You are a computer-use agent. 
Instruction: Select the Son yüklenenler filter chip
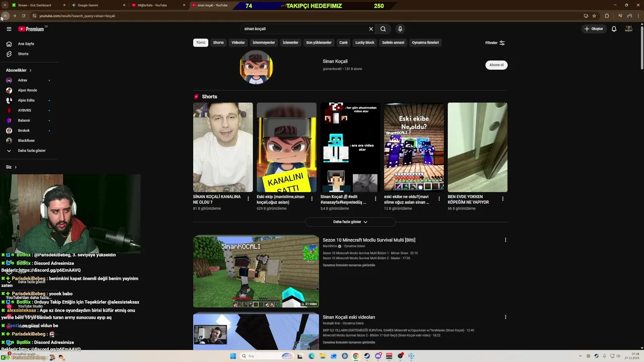[x=318, y=43]
